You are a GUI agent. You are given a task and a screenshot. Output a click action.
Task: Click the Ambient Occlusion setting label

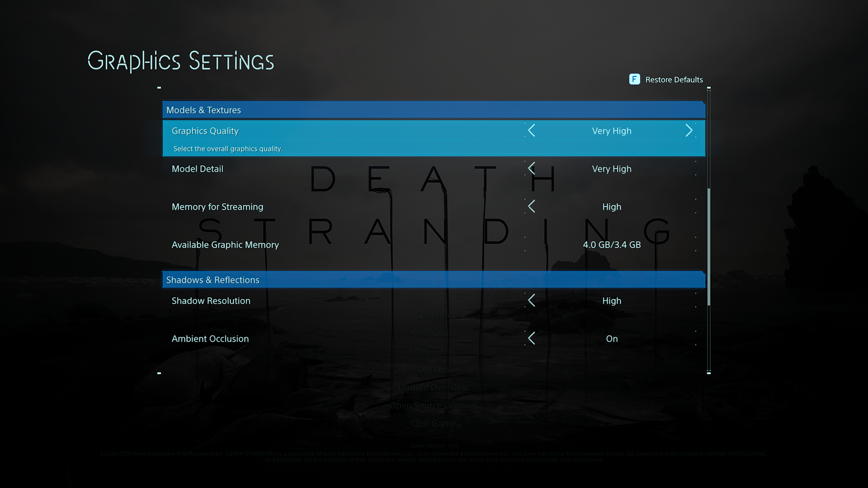pyautogui.click(x=210, y=338)
